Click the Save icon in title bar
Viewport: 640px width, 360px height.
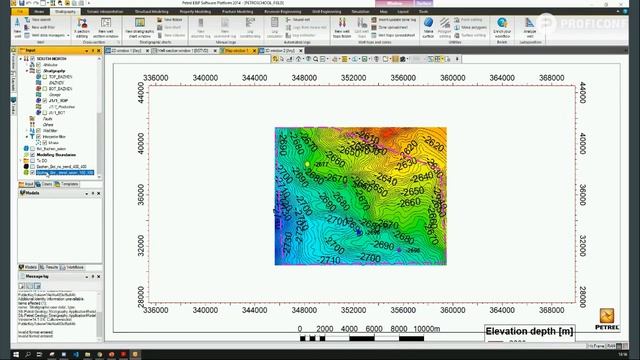tap(21, 3)
